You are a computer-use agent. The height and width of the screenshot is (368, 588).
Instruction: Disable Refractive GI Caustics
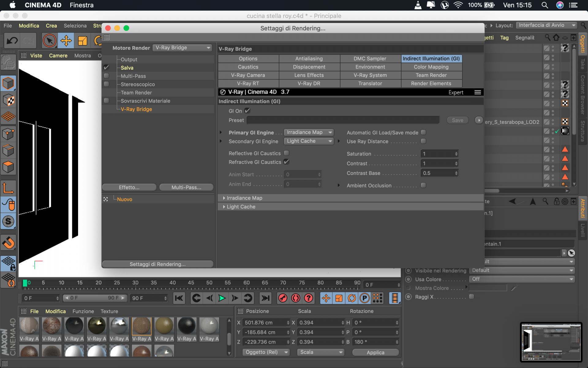click(286, 162)
